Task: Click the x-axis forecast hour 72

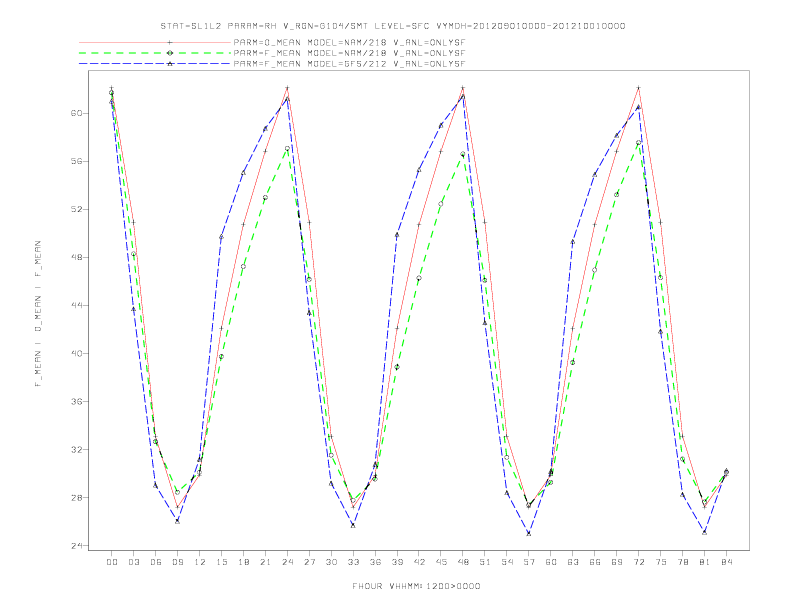Action: 638,562
